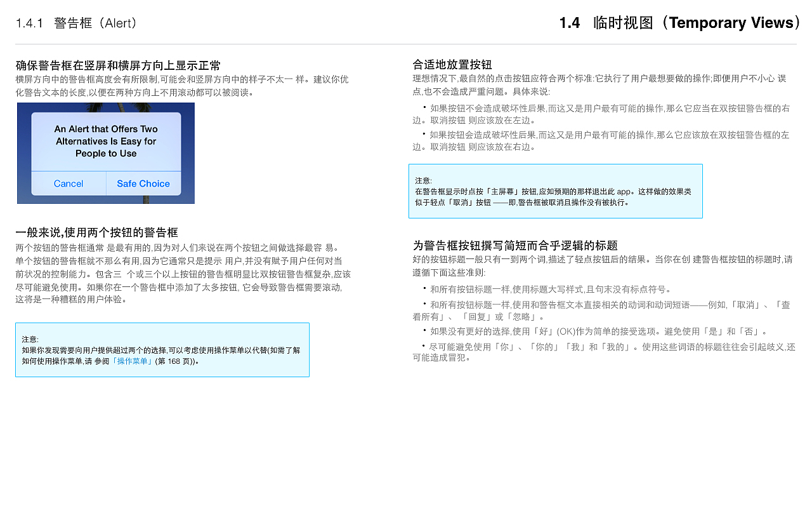The width and height of the screenshot is (812, 508).
Task: Click the bullet mentioning 「好」(OK) as accept option
Action: (595, 331)
